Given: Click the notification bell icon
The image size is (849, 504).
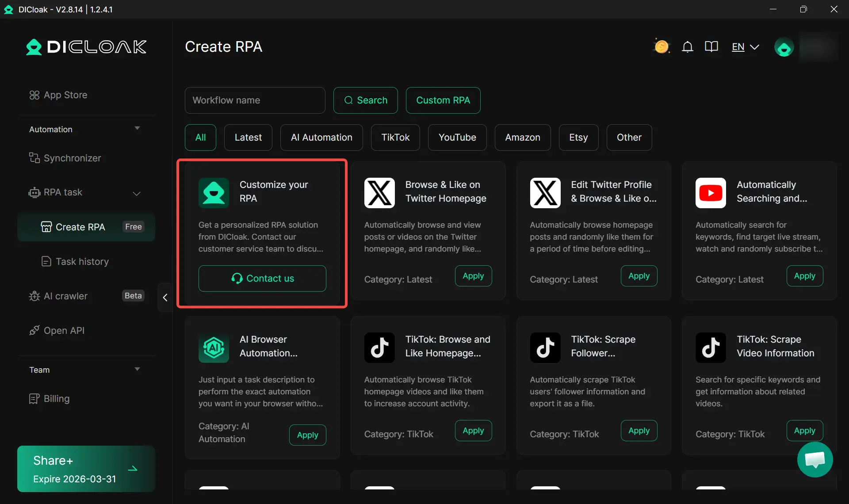Looking at the screenshot, I should pyautogui.click(x=687, y=47).
